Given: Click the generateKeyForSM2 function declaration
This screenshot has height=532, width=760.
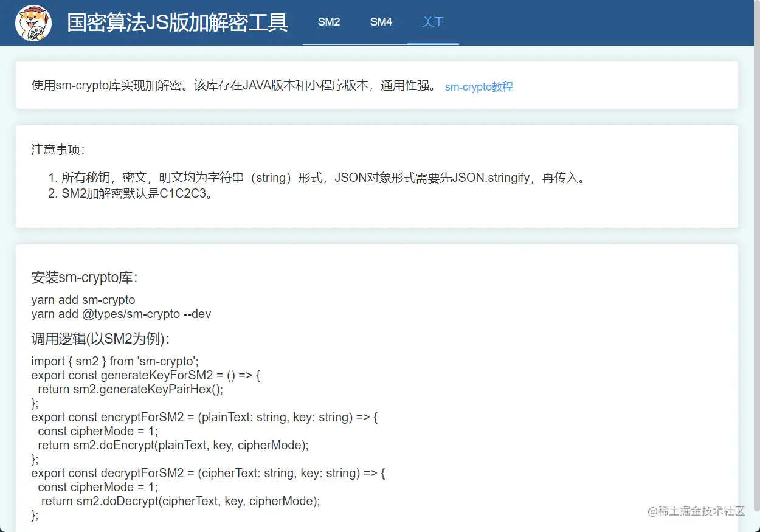Looking at the screenshot, I should point(145,375).
